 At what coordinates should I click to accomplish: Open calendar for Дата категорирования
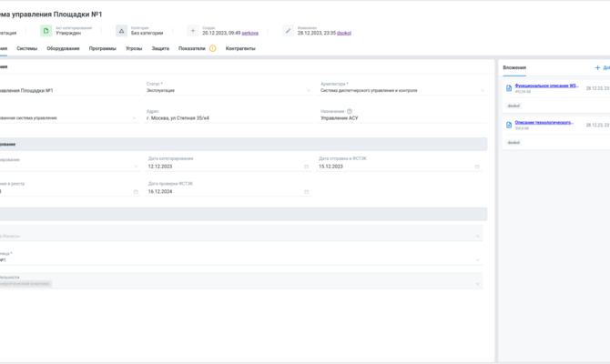pyautogui.click(x=306, y=167)
